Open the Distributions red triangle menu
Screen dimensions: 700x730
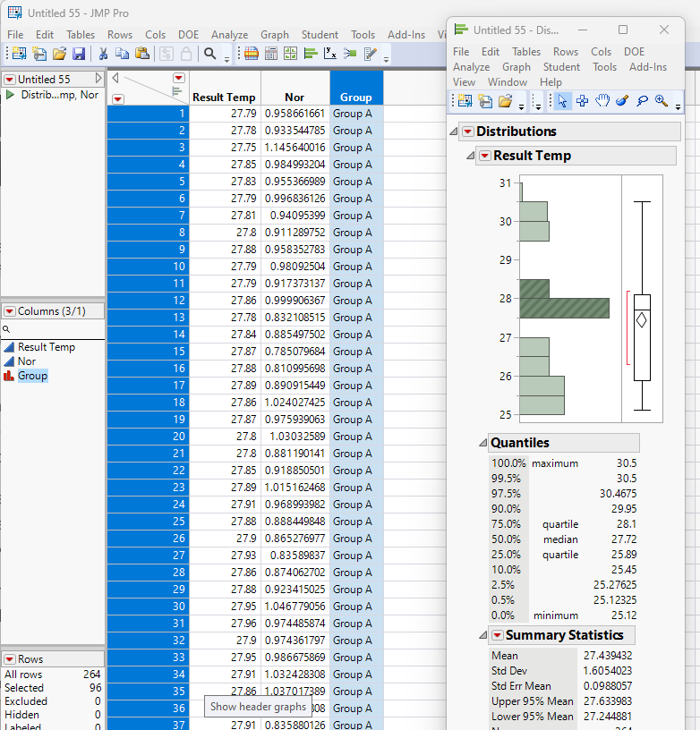(x=467, y=132)
